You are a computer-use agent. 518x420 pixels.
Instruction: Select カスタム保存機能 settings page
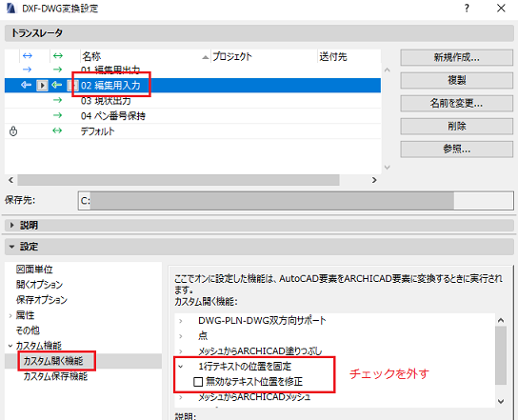pos(55,376)
